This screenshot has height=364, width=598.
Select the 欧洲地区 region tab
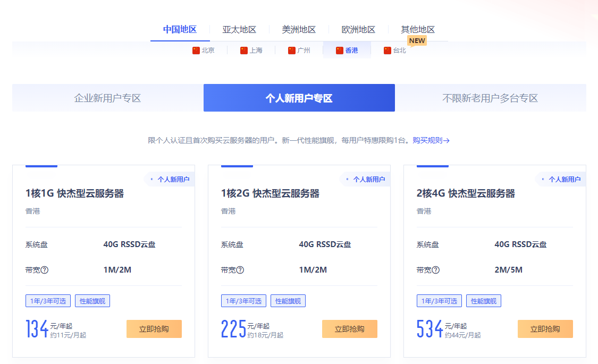358,30
